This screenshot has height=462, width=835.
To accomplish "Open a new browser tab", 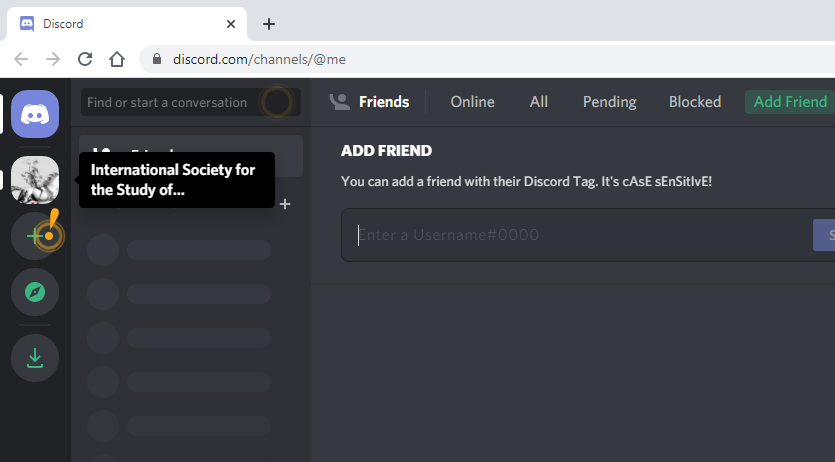I will 268,24.
